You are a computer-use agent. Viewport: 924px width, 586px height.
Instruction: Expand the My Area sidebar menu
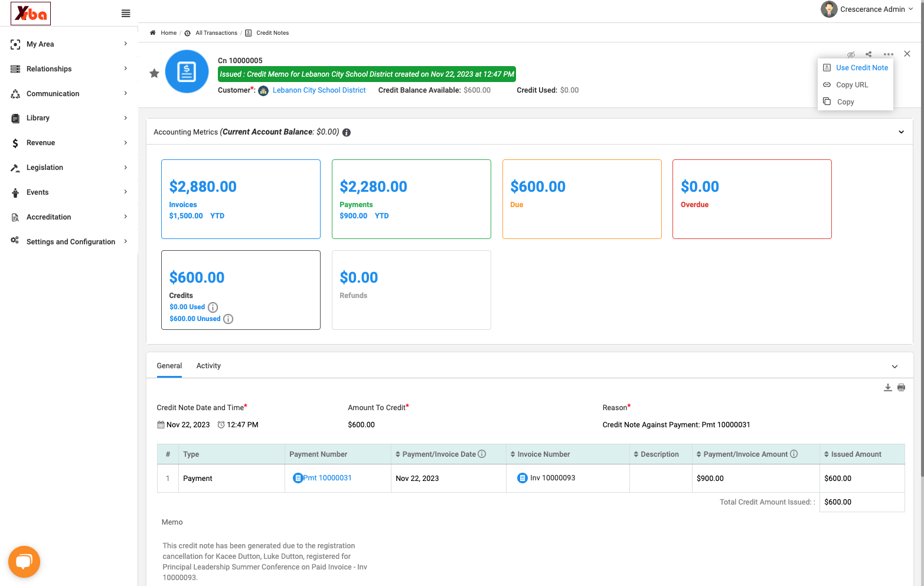coord(70,44)
